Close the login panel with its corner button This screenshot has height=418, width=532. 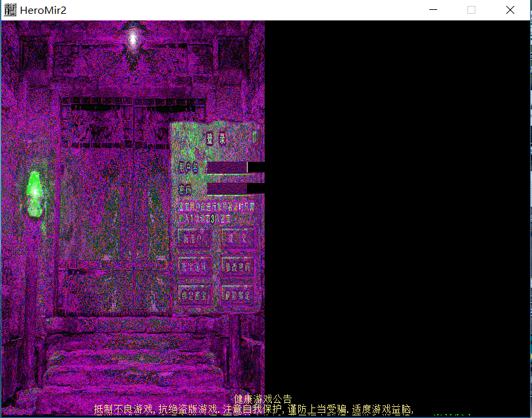pos(255,137)
